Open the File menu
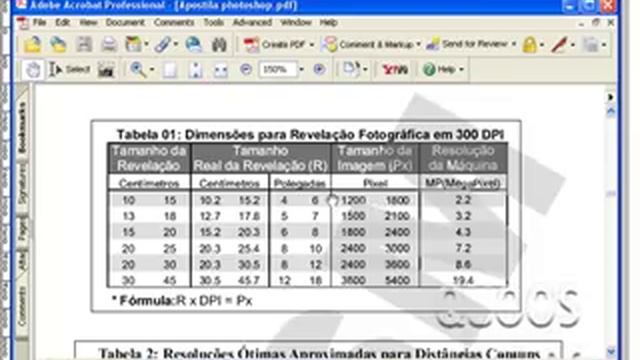This screenshot has width=640, height=360. click(x=39, y=22)
